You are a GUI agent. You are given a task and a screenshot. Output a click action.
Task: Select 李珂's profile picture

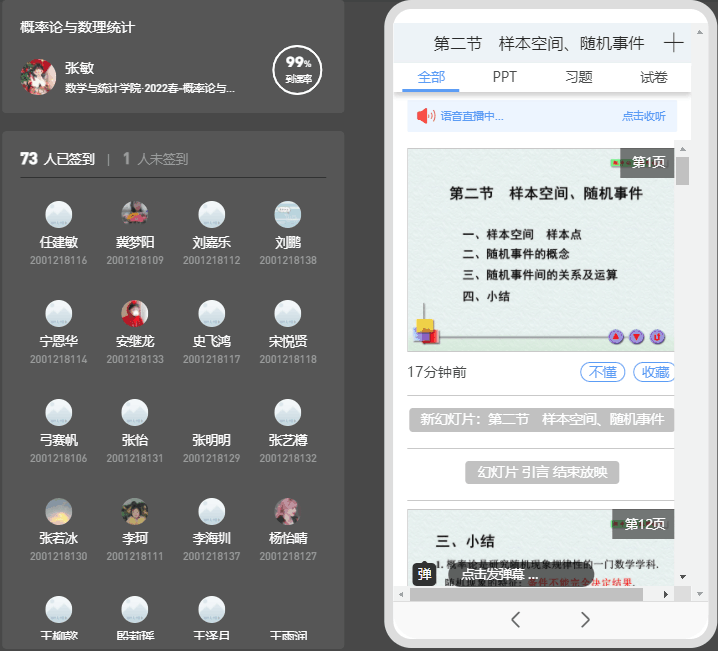click(x=135, y=512)
